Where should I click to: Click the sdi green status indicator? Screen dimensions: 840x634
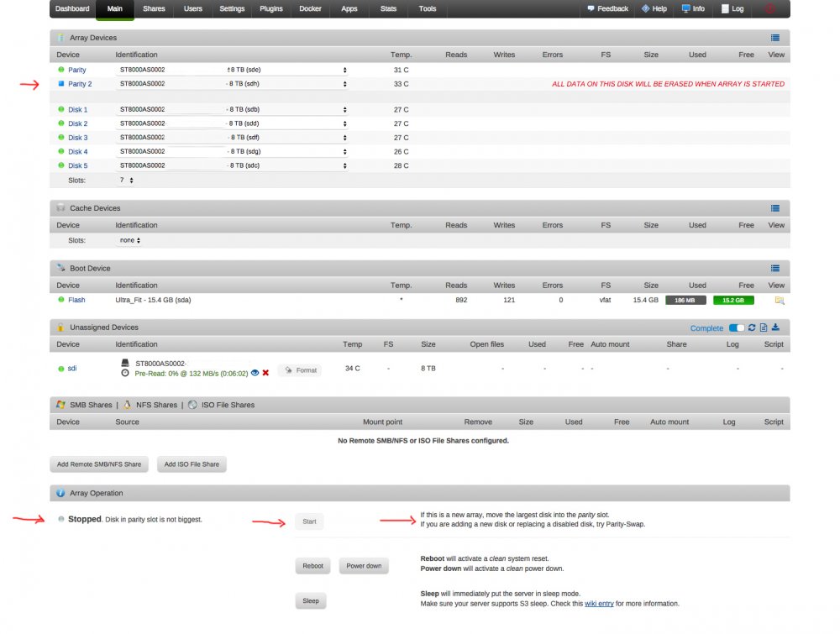pyautogui.click(x=61, y=369)
